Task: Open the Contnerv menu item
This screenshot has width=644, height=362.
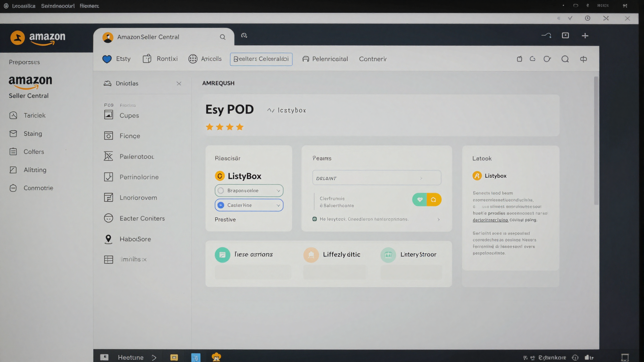Action: 373,59
